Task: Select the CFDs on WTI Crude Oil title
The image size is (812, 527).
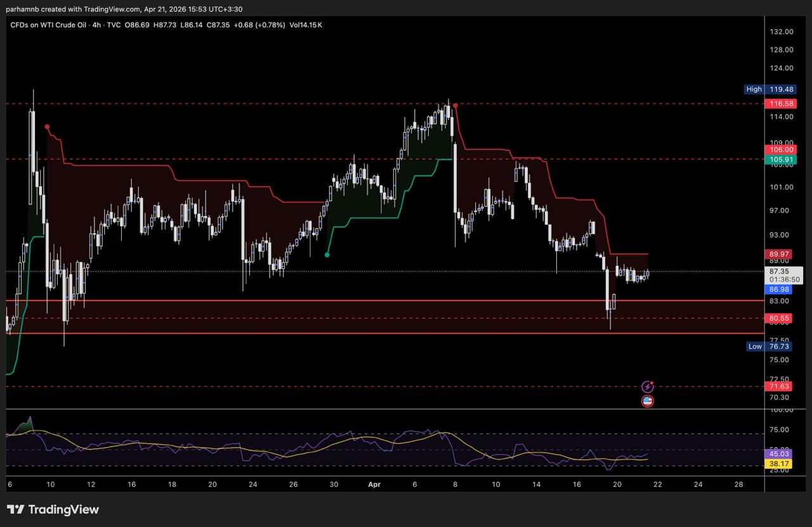Action: pyautogui.click(x=48, y=25)
